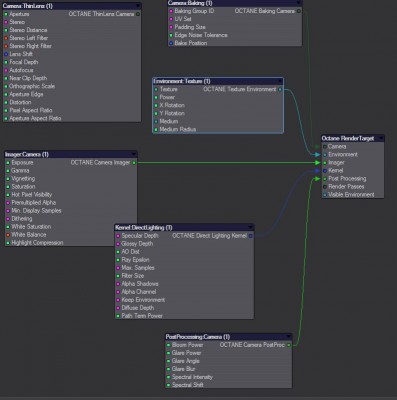Viewport: 397px width, 400px height.
Task: Collapse the Camera:ThinLens node with its arrow
Action: coord(138,6)
